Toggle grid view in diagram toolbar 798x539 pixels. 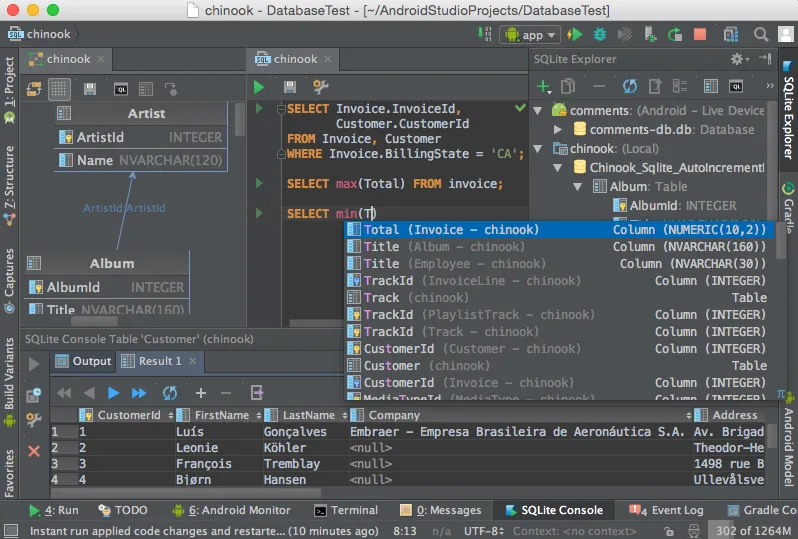(x=59, y=89)
